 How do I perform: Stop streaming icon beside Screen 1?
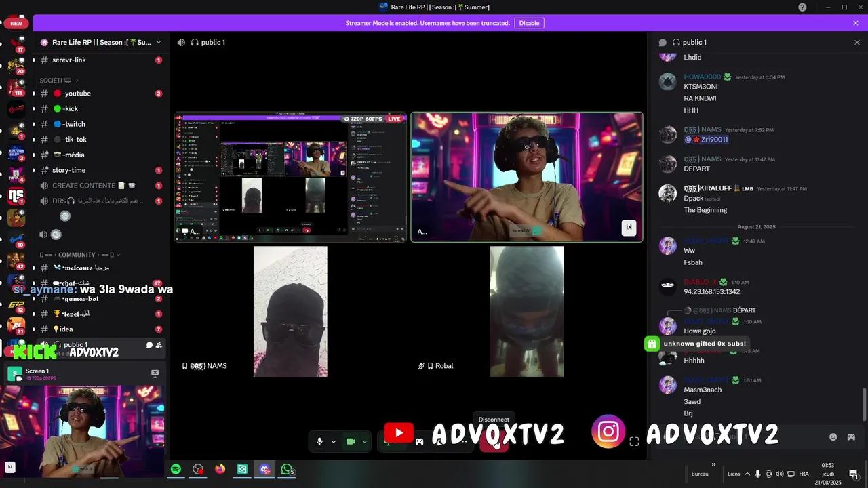[x=155, y=373]
